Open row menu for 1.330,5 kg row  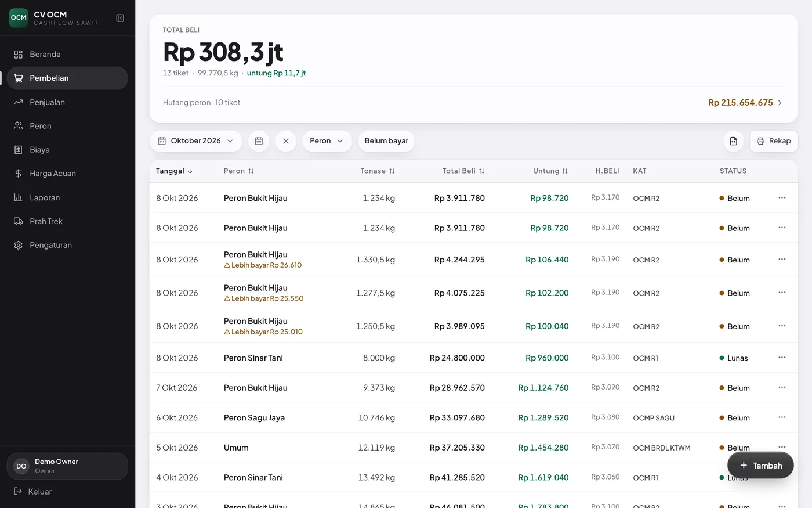pos(782,259)
